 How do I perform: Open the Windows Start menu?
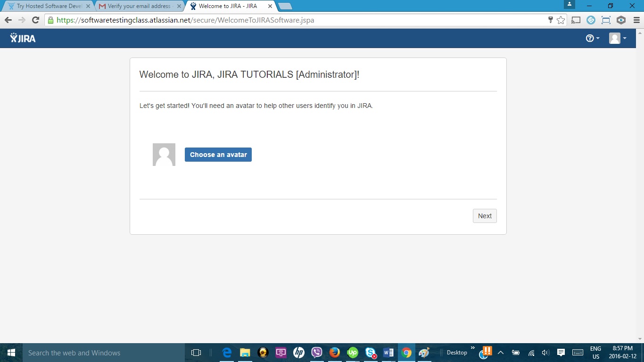(11, 353)
